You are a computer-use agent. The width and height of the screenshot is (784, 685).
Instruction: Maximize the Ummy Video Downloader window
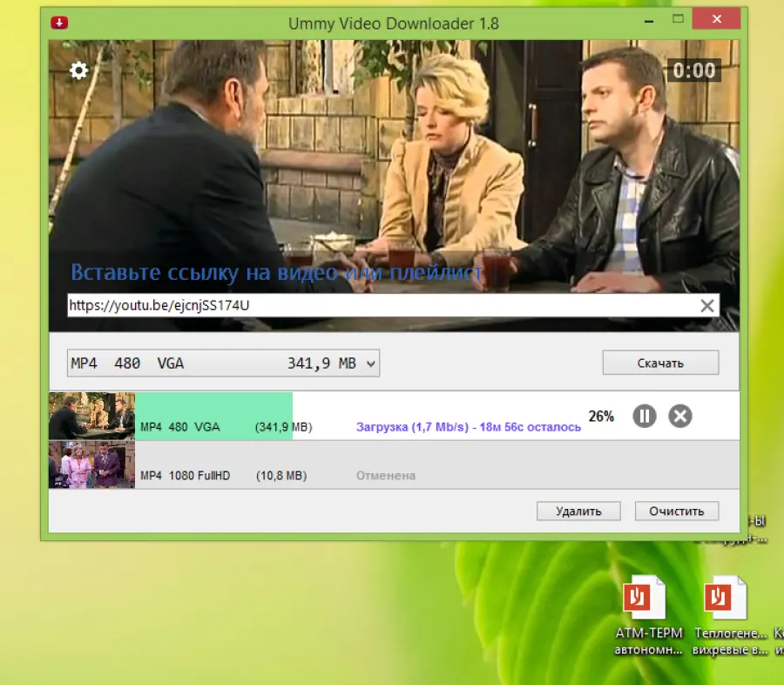tap(678, 19)
